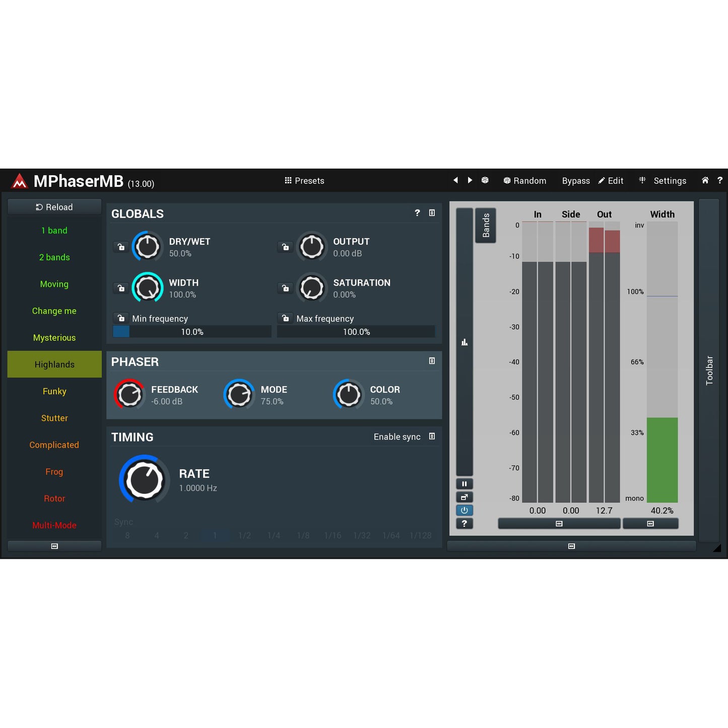This screenshot has height=728, width=728.
Task: Select the Highlands preset
Action: [x=54, y=364]
